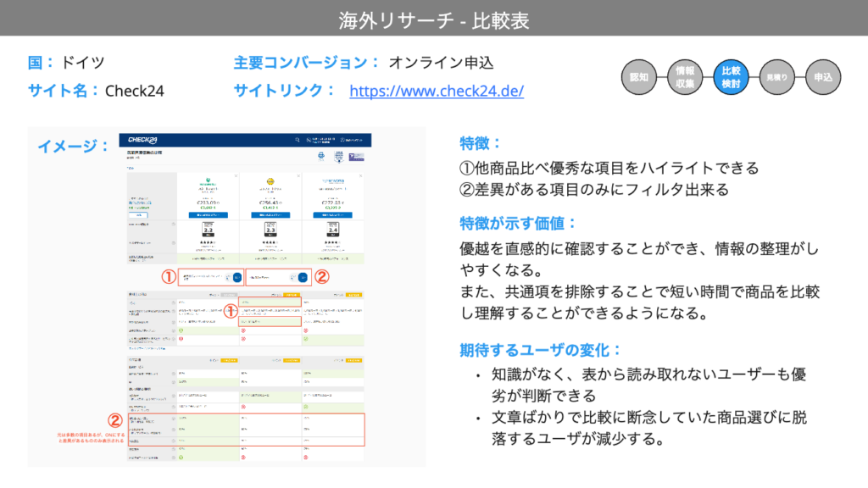Image resolution: width=868 pixels, height=488 pixels.
Task: Open the https://www.check24.de/ site link
Action: 435,91
